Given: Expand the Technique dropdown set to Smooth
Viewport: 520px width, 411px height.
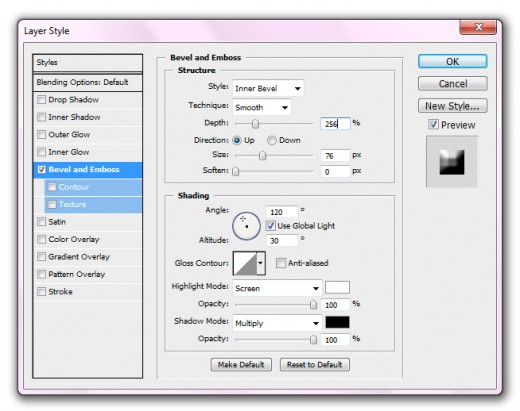Looking at the screenshot, I should click(262, 107).
